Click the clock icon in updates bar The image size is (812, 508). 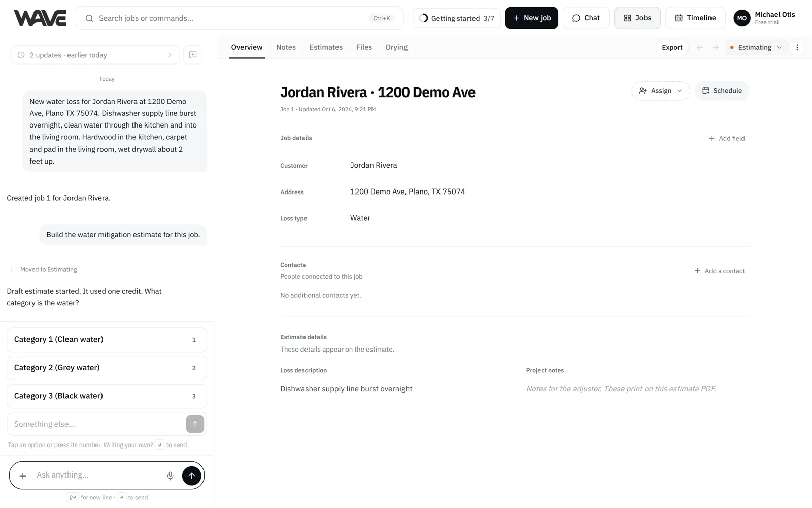(x=21, y=55)
